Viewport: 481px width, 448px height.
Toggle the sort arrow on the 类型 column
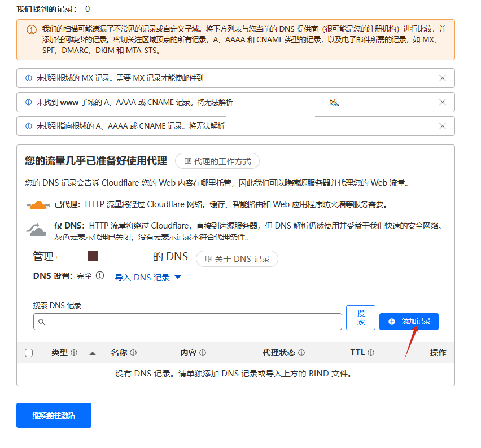pyautogui.click(x=92, y=352)
